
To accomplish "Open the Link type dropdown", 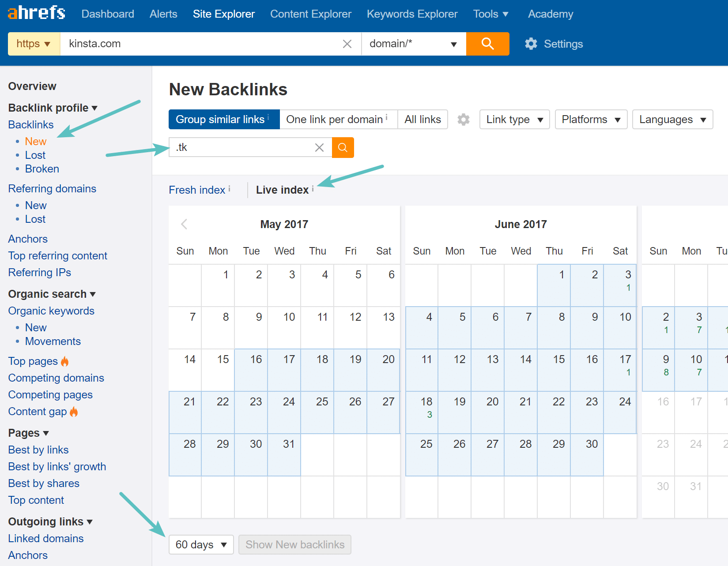I will click(x=514, y=119).
